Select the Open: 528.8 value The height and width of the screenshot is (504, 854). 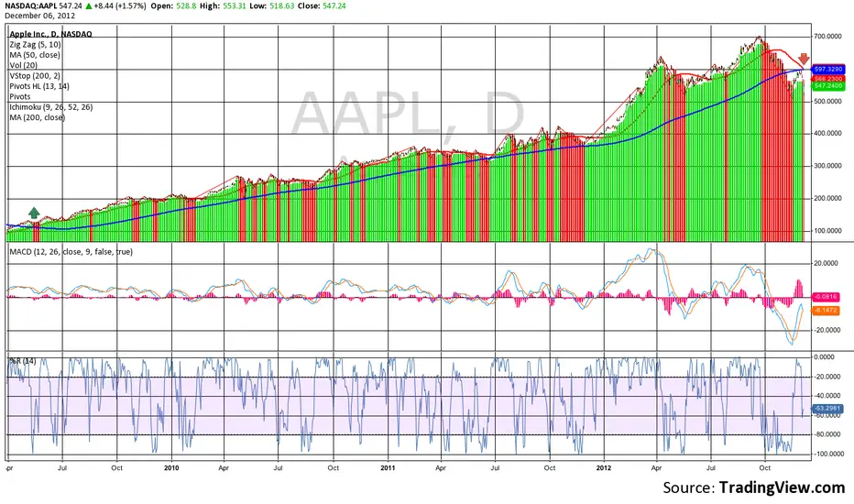coord(173,6)
